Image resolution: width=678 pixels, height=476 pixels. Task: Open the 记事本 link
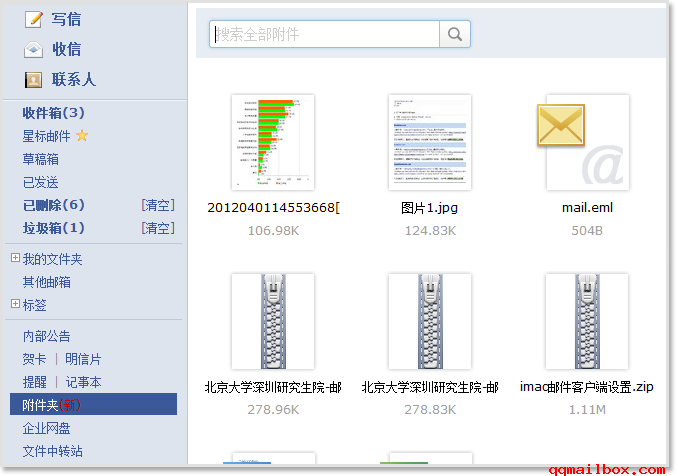pos(83,382)
